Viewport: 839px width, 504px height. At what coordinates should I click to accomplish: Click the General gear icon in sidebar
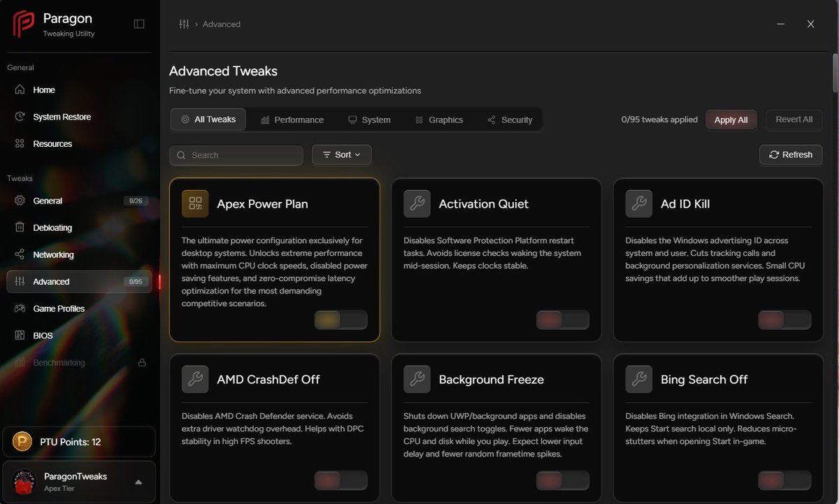[x=20, y=201]
